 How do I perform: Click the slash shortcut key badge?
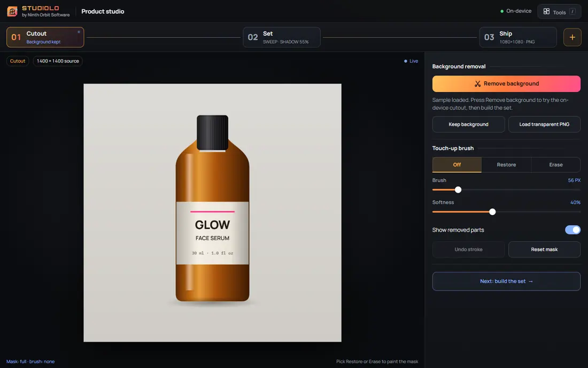click(572, 12)
